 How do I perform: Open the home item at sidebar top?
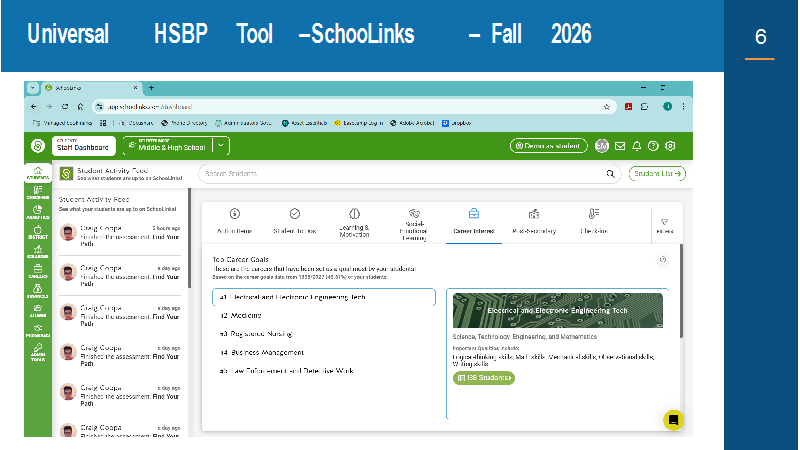pos(38,172)
